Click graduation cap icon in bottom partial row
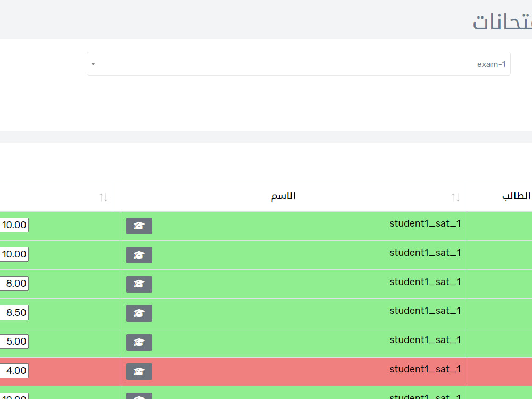This screenshot has width=532, height=399. coord(139,396)
